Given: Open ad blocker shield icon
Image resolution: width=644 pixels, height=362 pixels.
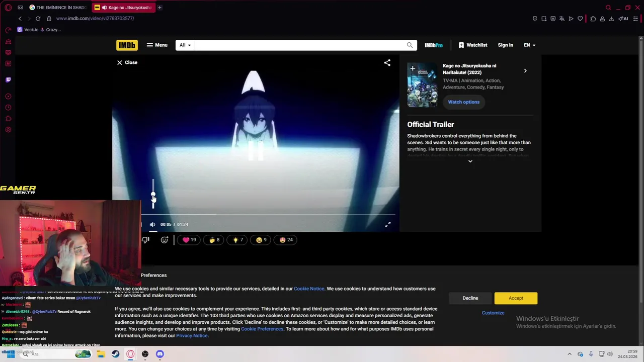Looking at the screenshot, I should (x=553, y=19).
